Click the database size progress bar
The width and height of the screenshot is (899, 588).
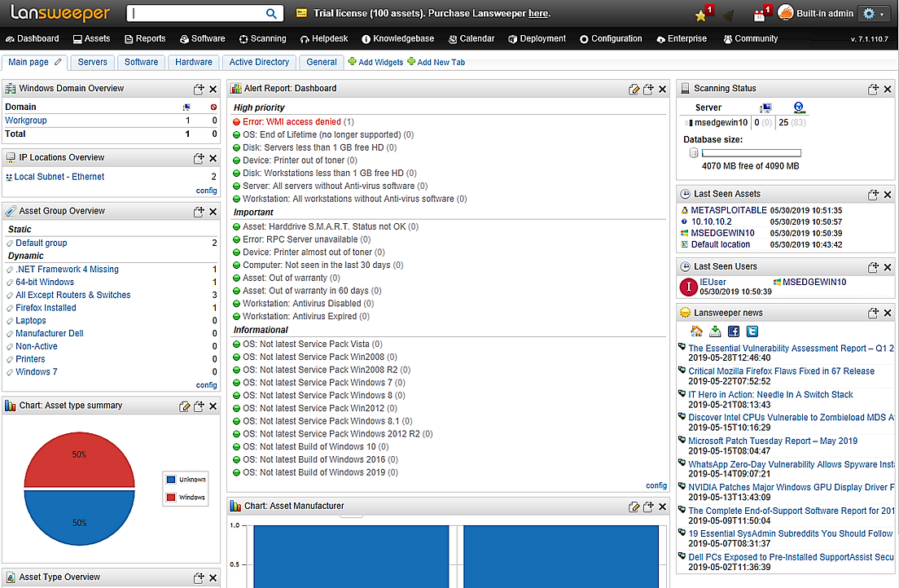(x=751, y=153)
